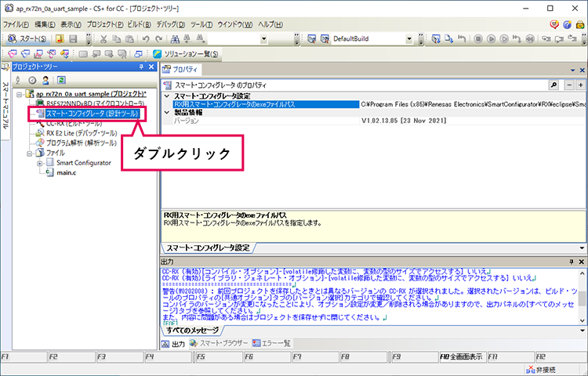Click the CPU reset rewind icon
The image size is (588, 376).
530,38
